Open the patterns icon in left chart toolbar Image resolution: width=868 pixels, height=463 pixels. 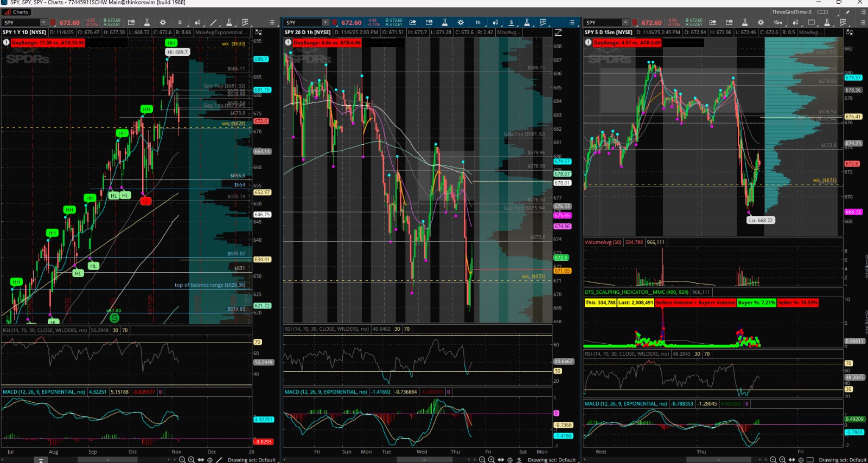point(245,22)
